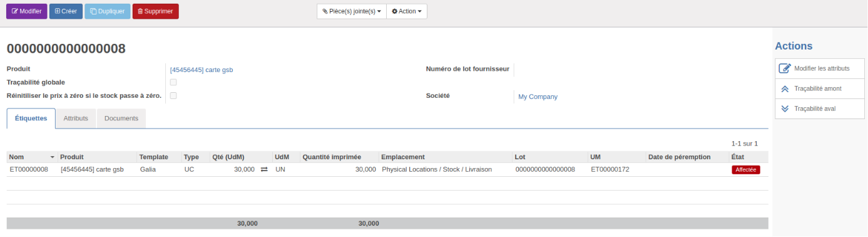
Task: Click the Nom column sort arrow
Action: (53, 157)
